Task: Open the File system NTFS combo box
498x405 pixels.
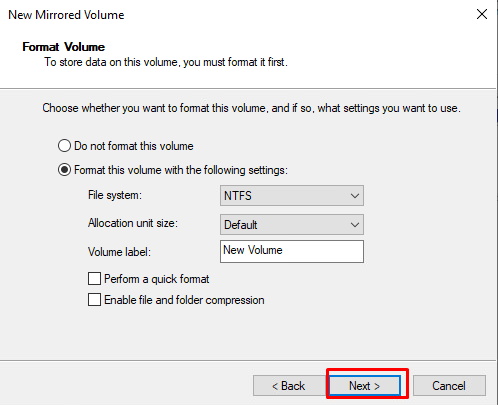Action: [x=292, y=196]
